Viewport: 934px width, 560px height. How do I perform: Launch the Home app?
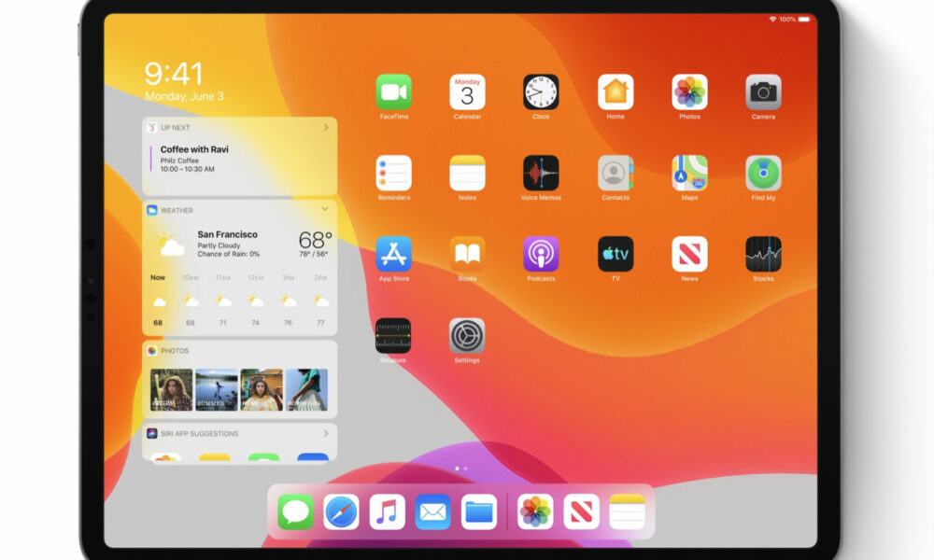click(616, 92)
